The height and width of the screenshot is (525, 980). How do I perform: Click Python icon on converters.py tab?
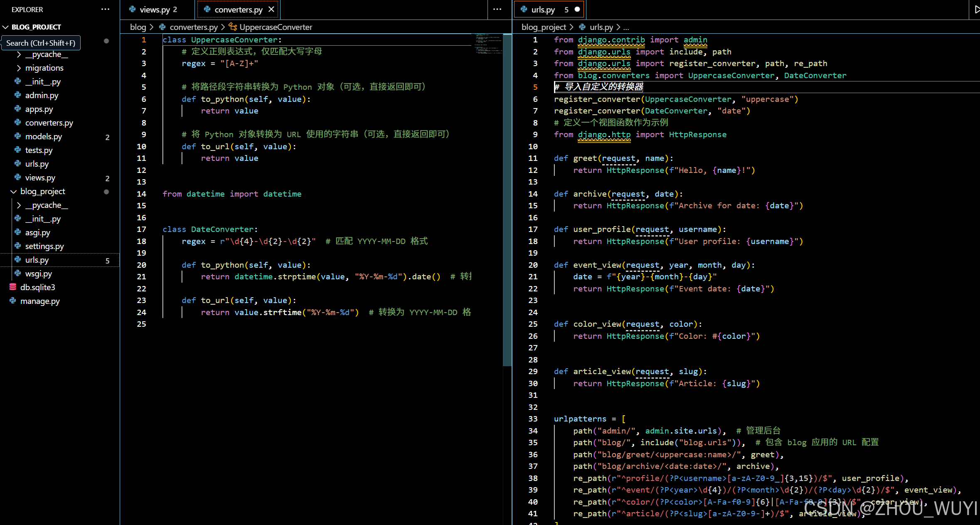click(x=207, y=9)
